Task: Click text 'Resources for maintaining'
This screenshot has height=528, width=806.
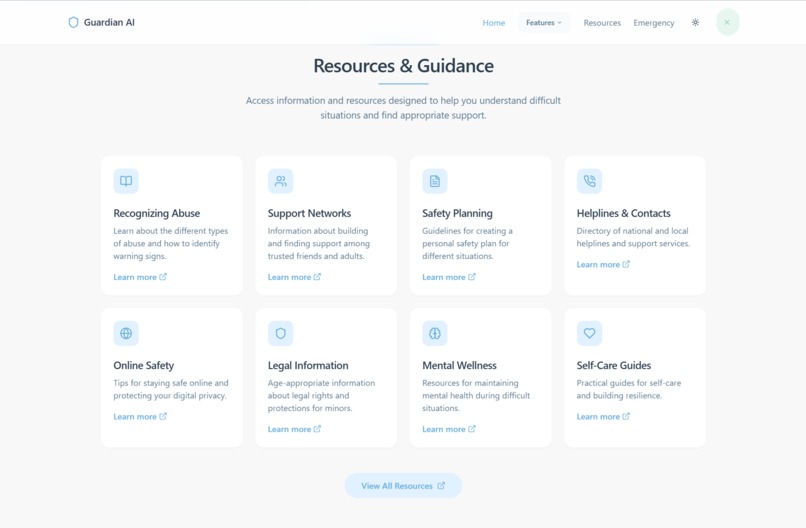Action: 470,383
